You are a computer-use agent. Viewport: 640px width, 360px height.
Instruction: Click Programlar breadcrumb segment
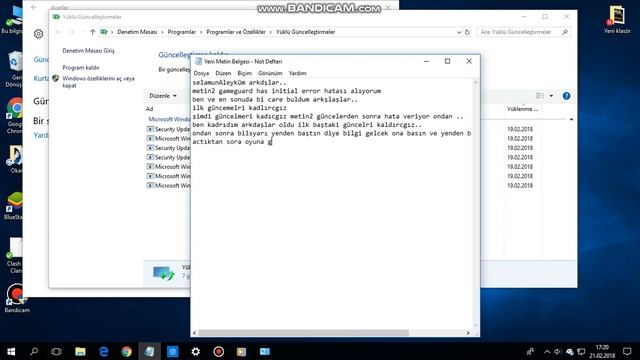(182, 32)
